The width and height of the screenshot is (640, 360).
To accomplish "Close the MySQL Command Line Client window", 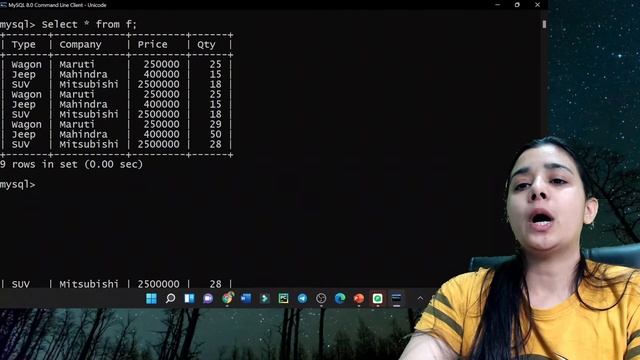I will point(538,5).
